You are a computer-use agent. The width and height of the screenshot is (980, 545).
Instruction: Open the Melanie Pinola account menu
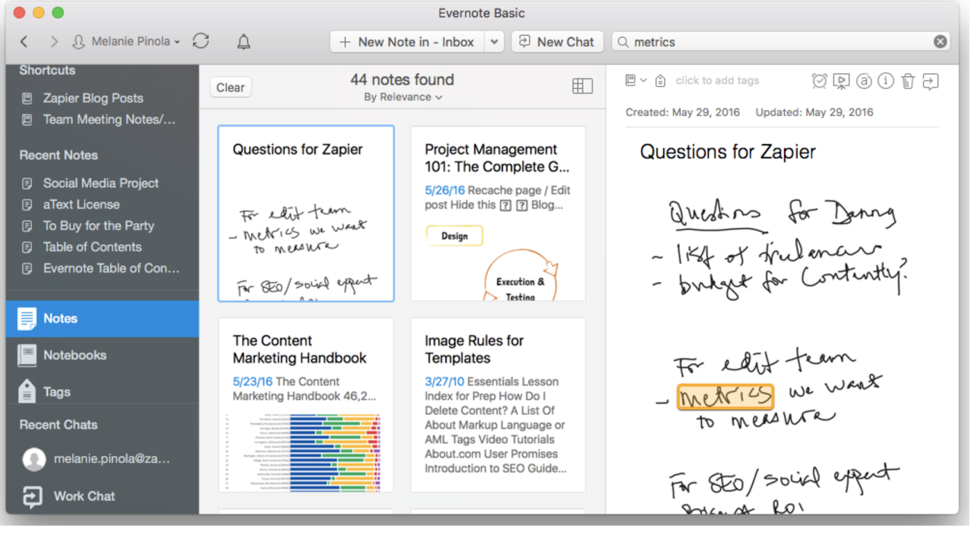pos(126,42)
